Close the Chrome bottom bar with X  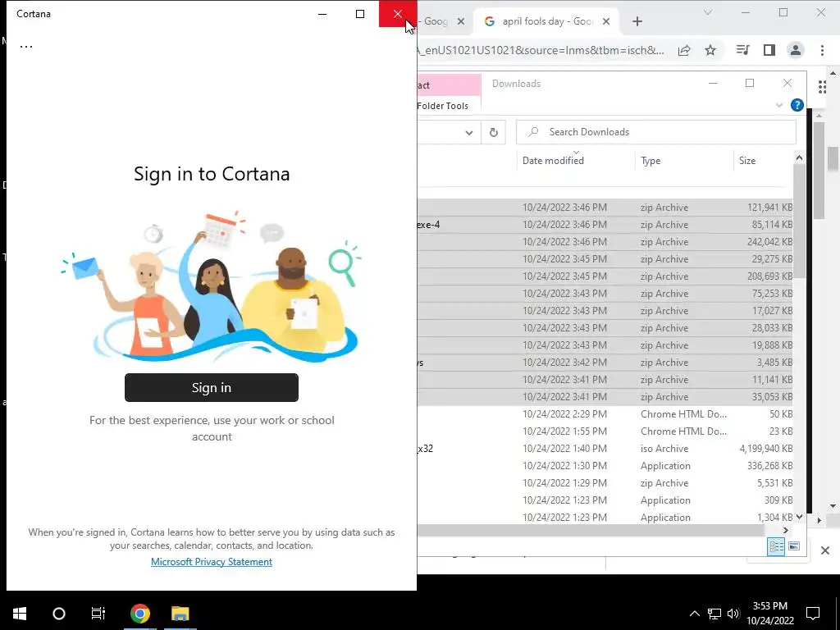click(x=825, y=550)
